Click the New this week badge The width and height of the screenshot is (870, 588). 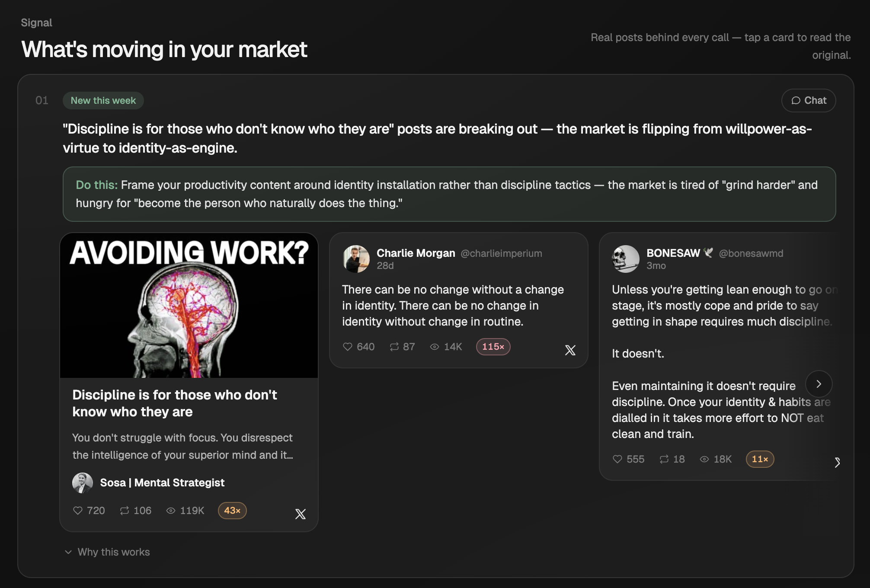click(103, 100)
